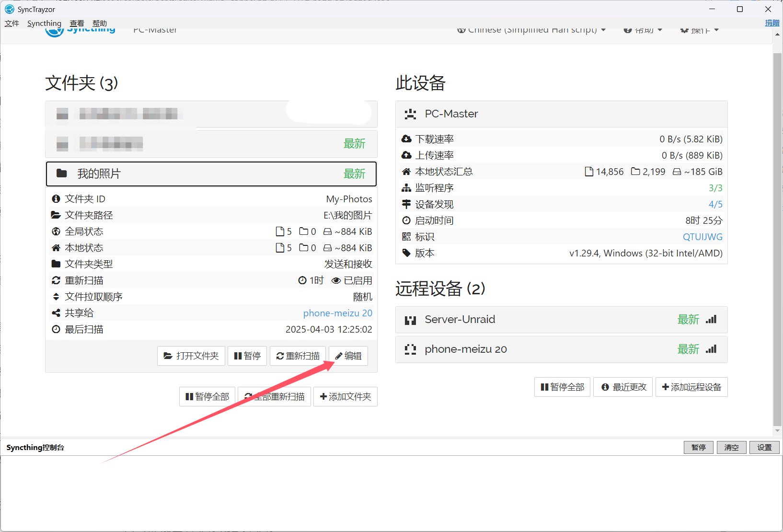Image resolution: width=783 pixels, height=532 pixels.
Task: Expand the 操作 actions dropdown
Action: click(x=700, y=31)
